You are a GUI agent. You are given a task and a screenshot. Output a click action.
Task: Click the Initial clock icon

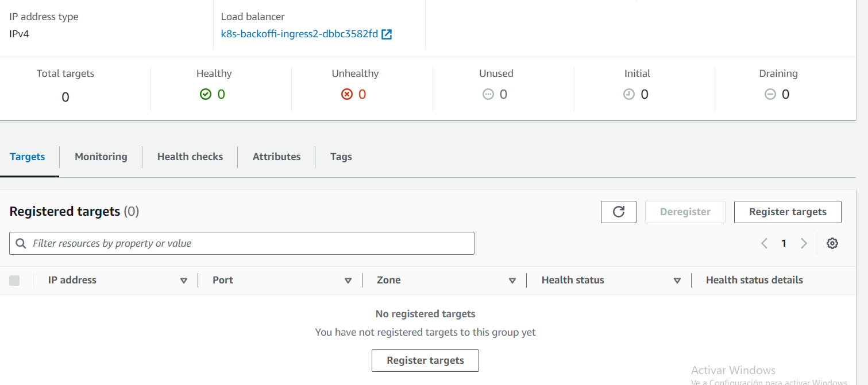pyautogui.click(x=629, y=94)
